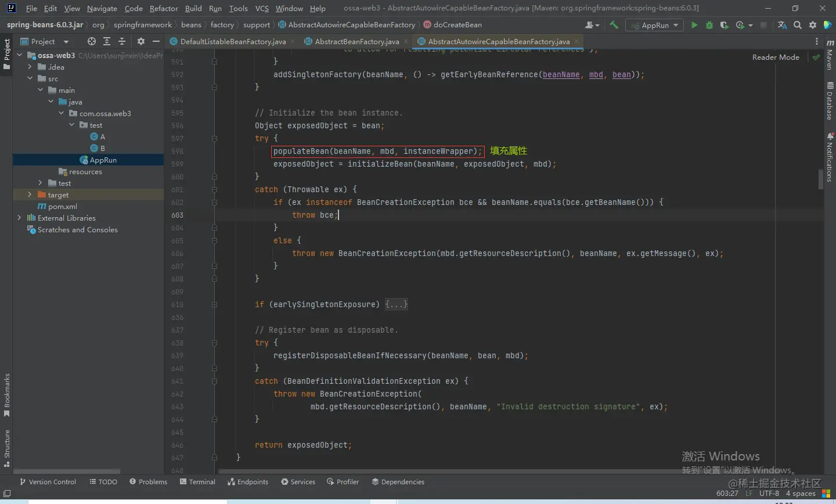Select opened file target icon in Project panel

point(92,41)
